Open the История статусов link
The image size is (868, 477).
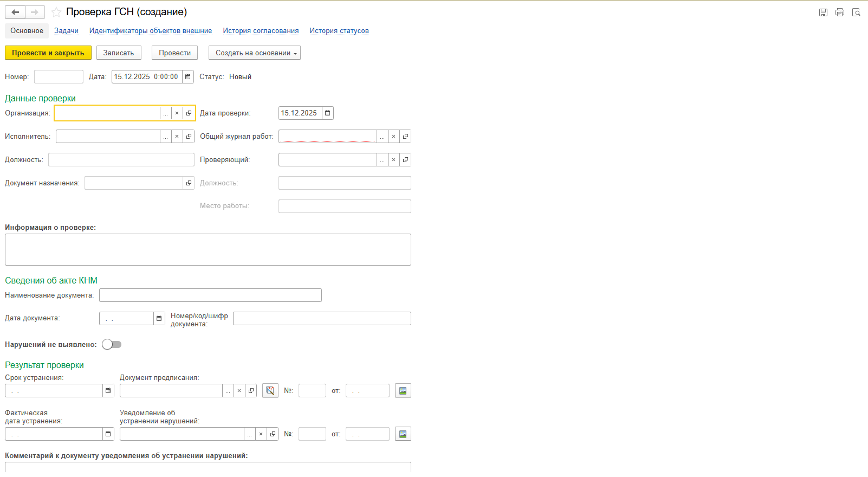pyautogui.click(x=339, y=31)
